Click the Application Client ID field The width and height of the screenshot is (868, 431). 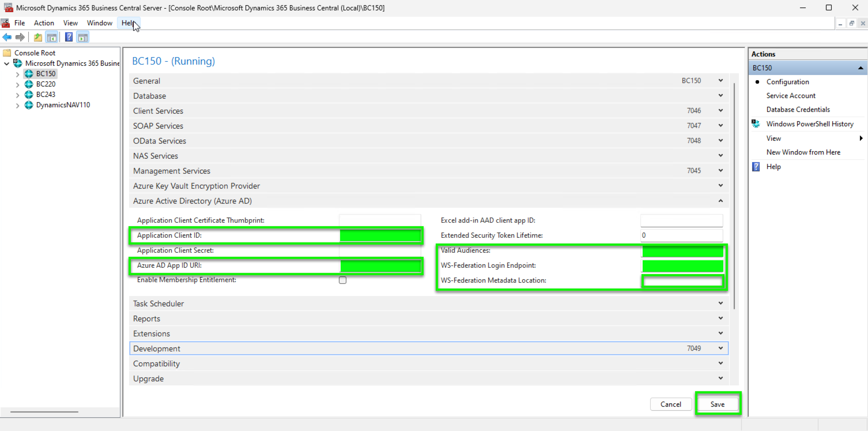(380, 235)
